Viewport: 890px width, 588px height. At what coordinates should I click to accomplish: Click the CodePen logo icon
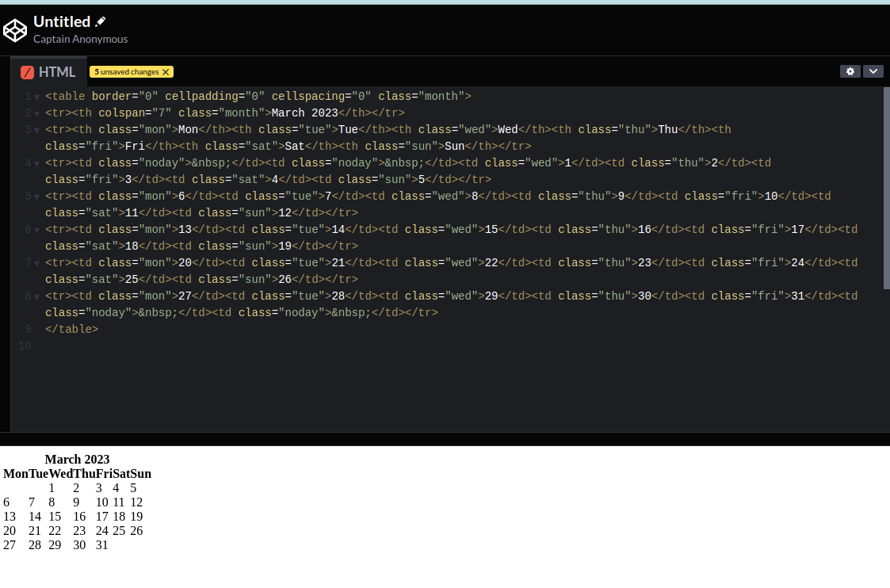(x=15, y=30)
